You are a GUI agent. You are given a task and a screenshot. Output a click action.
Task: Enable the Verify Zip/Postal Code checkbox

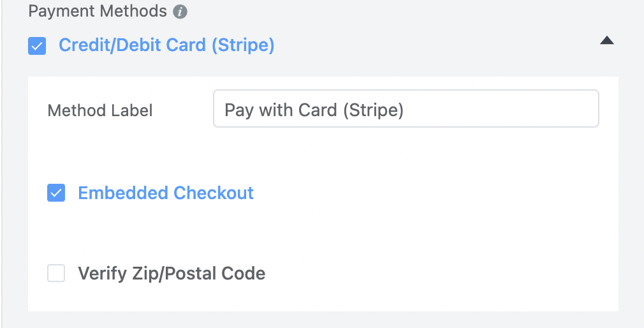pos(56,273)
